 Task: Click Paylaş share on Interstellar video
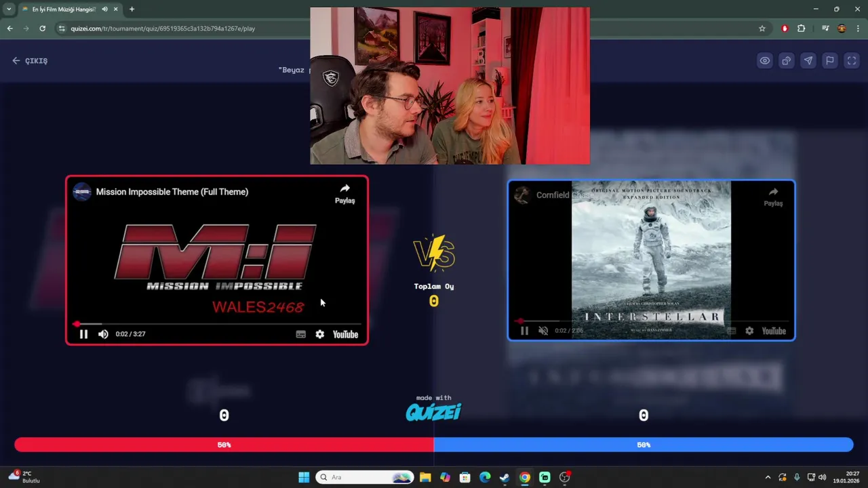click(x=773, y=197)
